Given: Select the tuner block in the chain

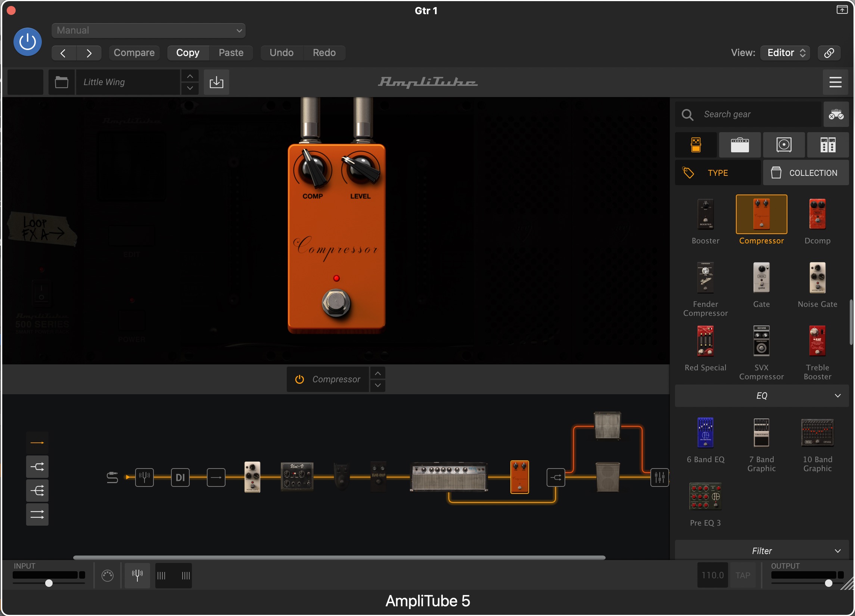Looking at the screenshot, I should coord(144,477).
